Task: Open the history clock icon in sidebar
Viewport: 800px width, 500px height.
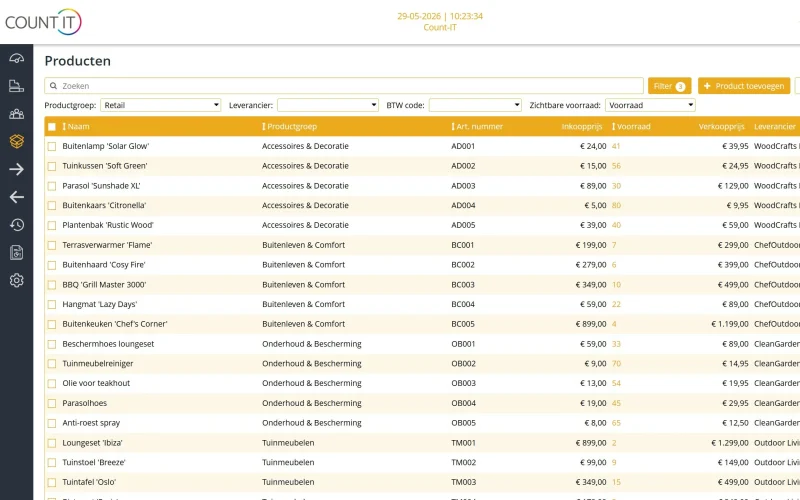Action: (x=16, y=224)
